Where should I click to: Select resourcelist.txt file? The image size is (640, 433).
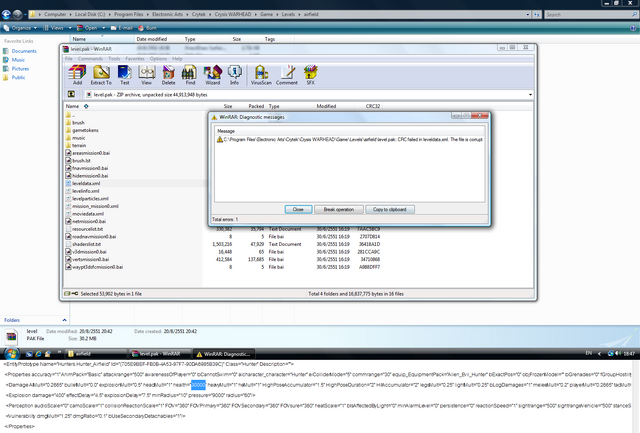pyautogui.click(x=87, y=229)
